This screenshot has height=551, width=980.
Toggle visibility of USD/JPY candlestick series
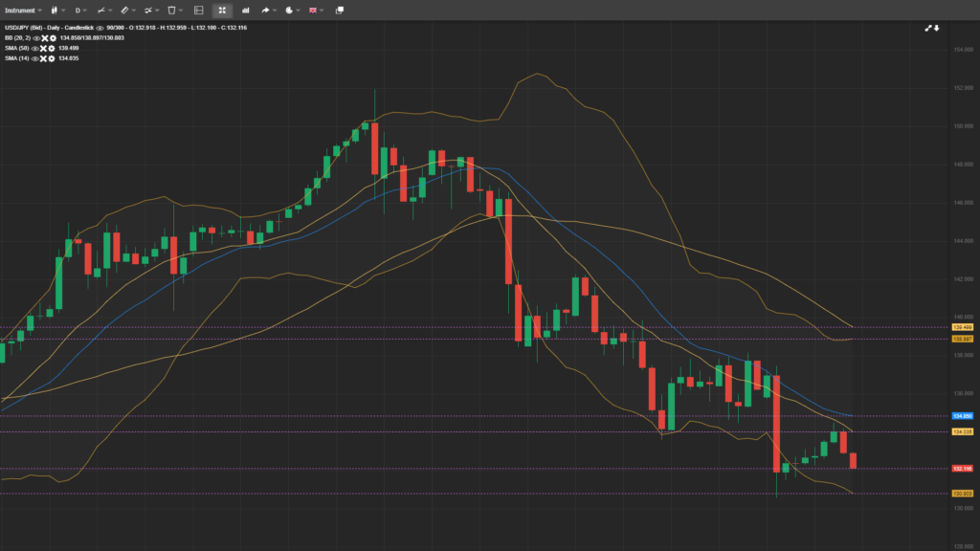(x=100, y=28)
